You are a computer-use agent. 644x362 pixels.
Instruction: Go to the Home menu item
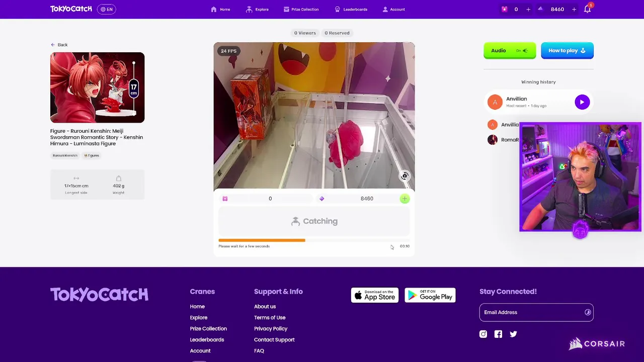pos(220,9)
